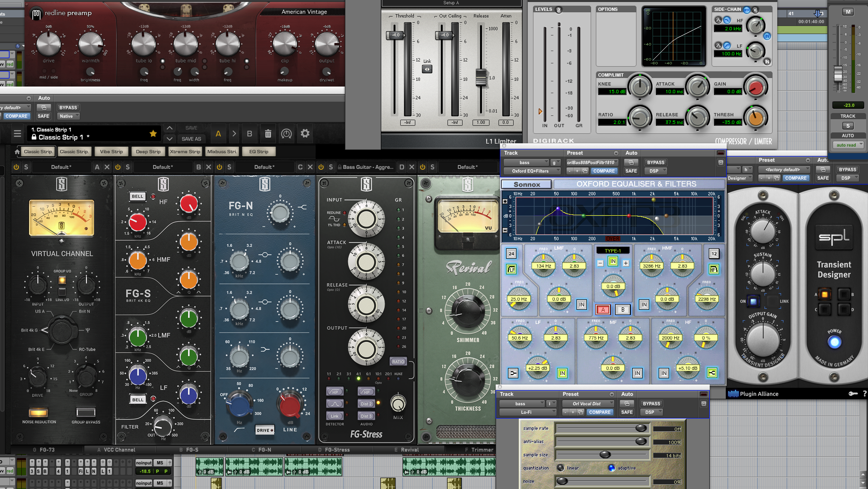Click the knob-view icon beside the trash
The image size is (868, 489).
coord(286,134)
